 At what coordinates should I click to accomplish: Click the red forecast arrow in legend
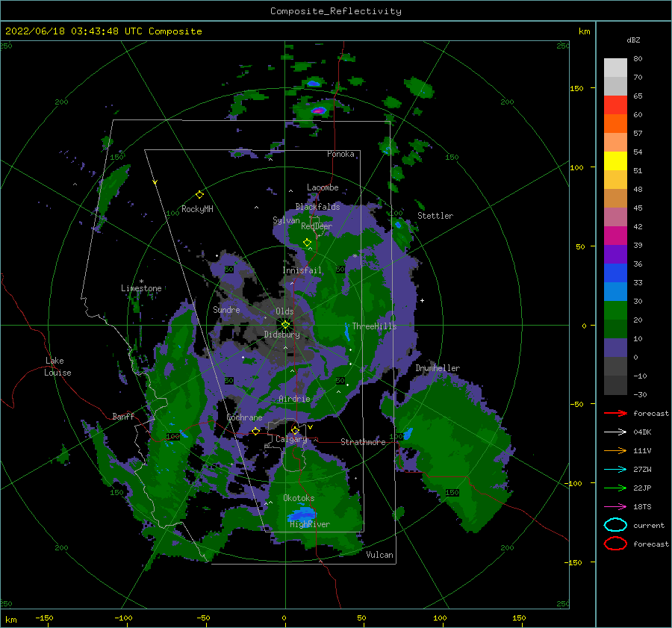click(x=615, y=413)
